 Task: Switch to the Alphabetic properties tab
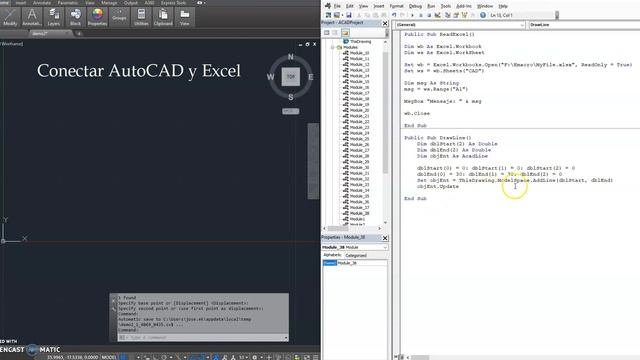pyautogui.click(x=332, y=255)
